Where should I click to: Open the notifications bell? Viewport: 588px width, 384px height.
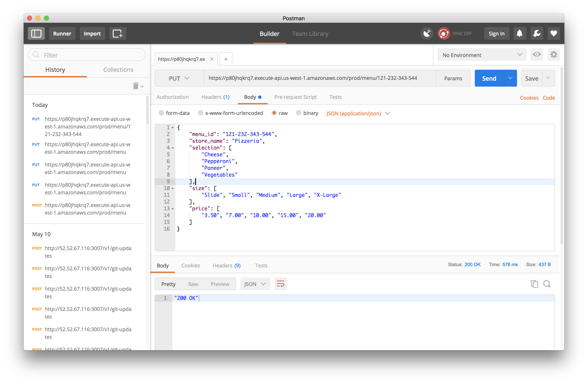[x=519, y=33]
